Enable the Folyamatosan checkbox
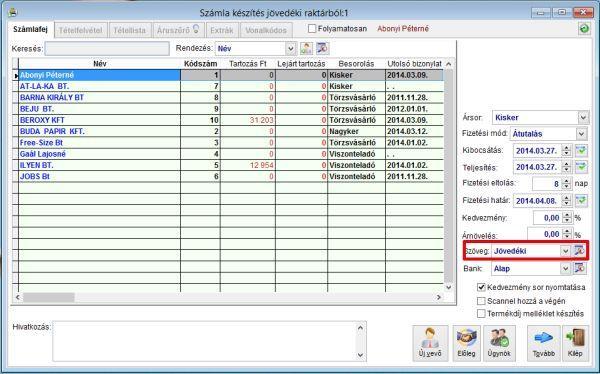The width and height of the screenshot is (600, 374). [312, 29]
